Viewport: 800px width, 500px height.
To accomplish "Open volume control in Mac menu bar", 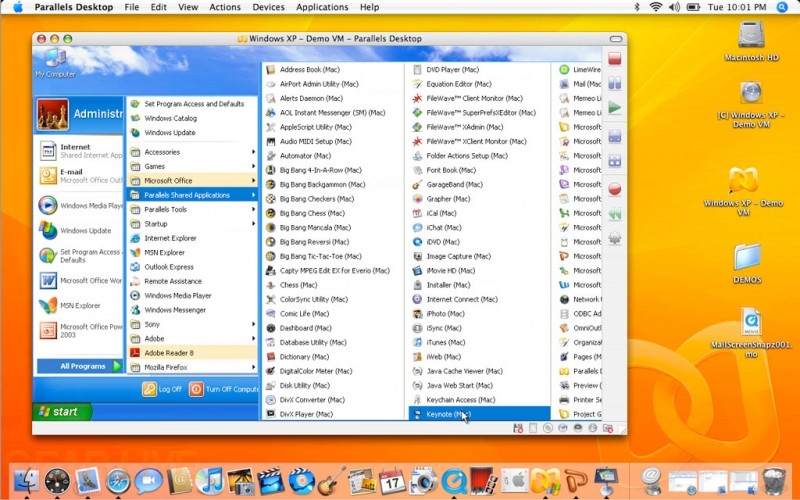I will coord(674,7).
